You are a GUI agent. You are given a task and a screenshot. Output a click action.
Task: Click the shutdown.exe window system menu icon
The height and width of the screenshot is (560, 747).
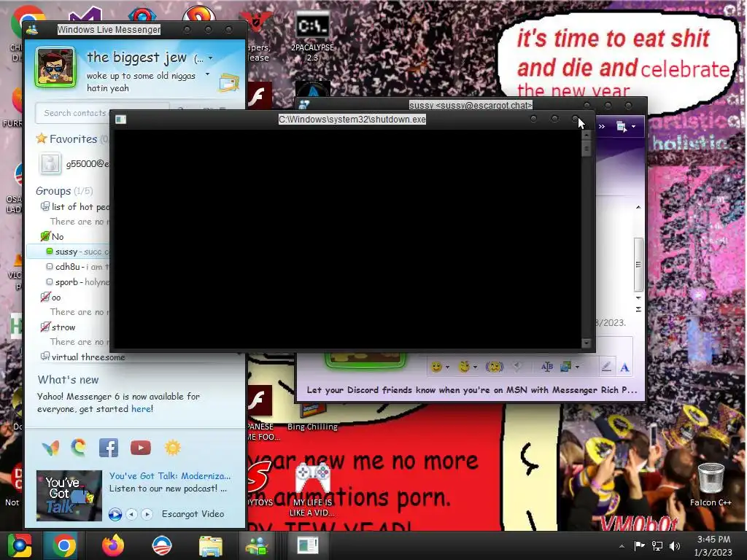point(120,119)
